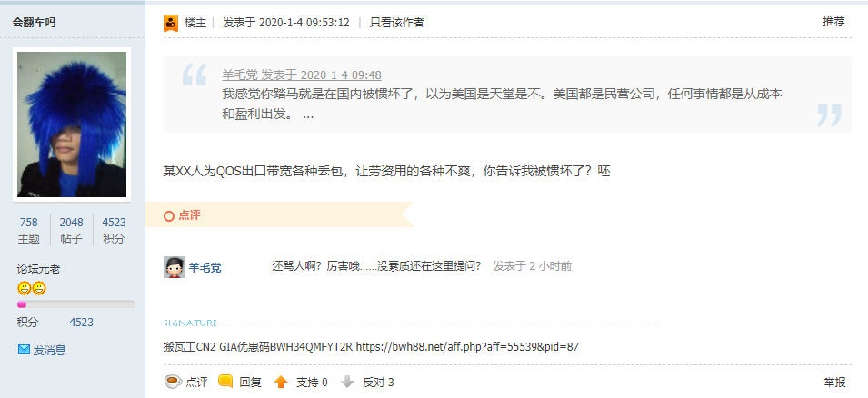Click the orange circle 点评 header icon

[x=169, y=216]
